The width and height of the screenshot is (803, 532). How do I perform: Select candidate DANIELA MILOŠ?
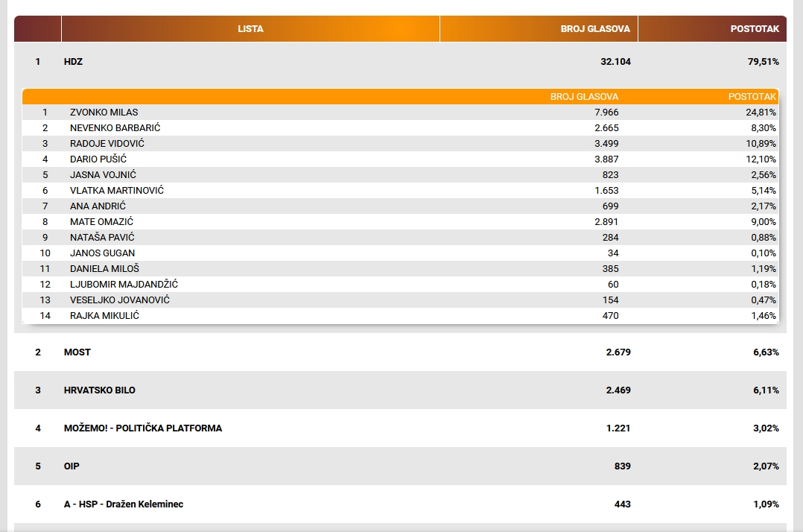(400, 268)
